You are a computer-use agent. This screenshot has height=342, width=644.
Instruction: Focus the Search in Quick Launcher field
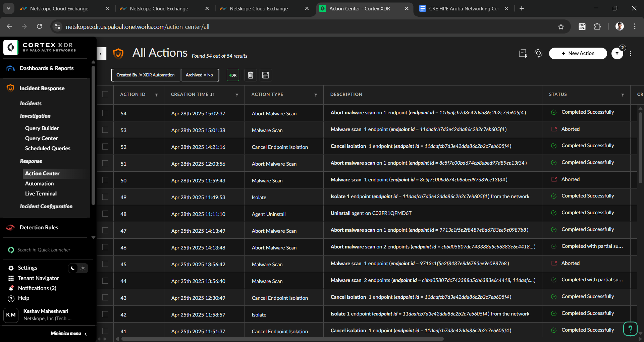[44, 250]
